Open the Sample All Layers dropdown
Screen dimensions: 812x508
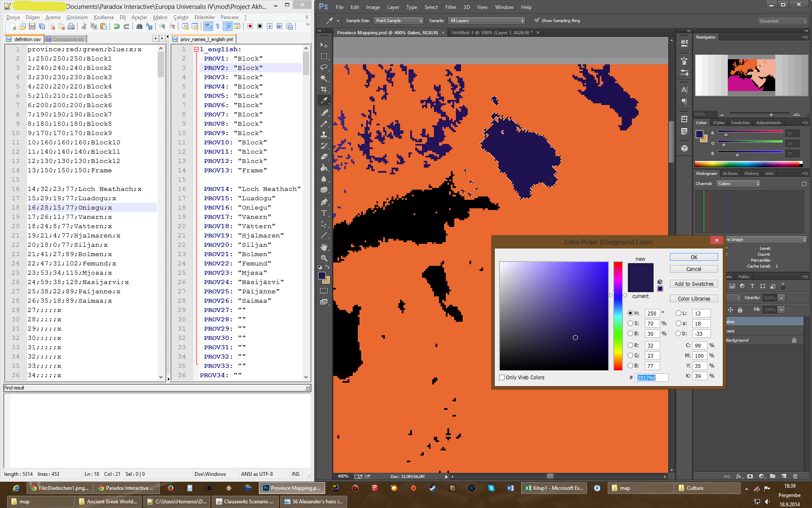tap(487, 20)
